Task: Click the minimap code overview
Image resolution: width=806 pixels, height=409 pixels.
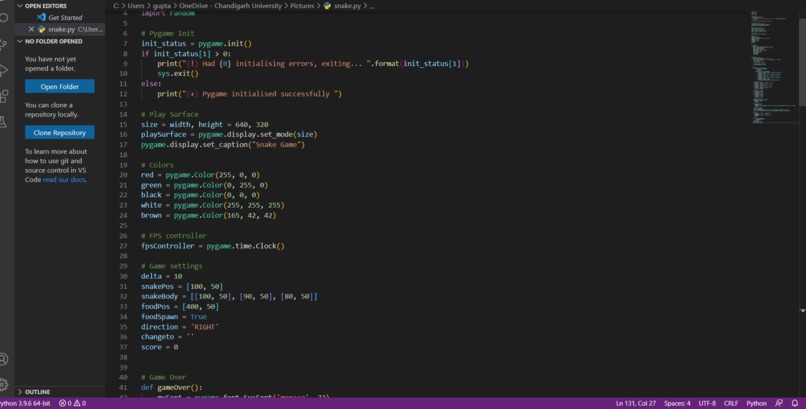Action: [x=775, y=67]
